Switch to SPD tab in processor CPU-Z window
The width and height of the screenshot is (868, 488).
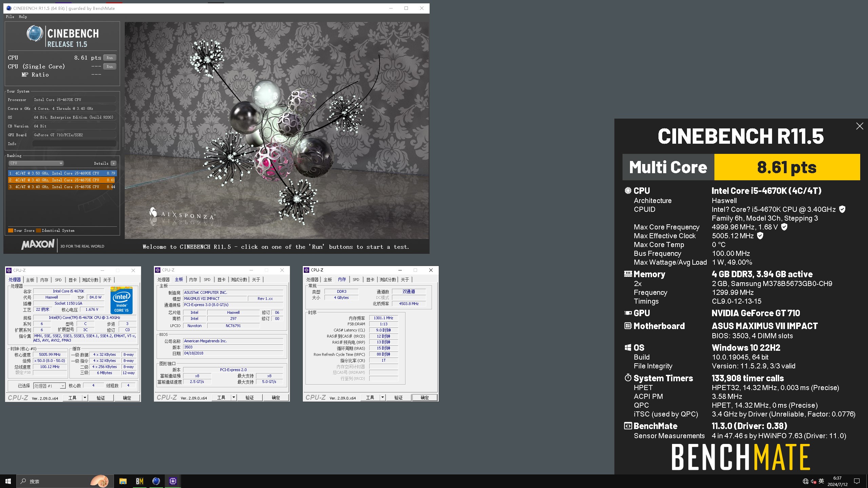pos(58,280)
